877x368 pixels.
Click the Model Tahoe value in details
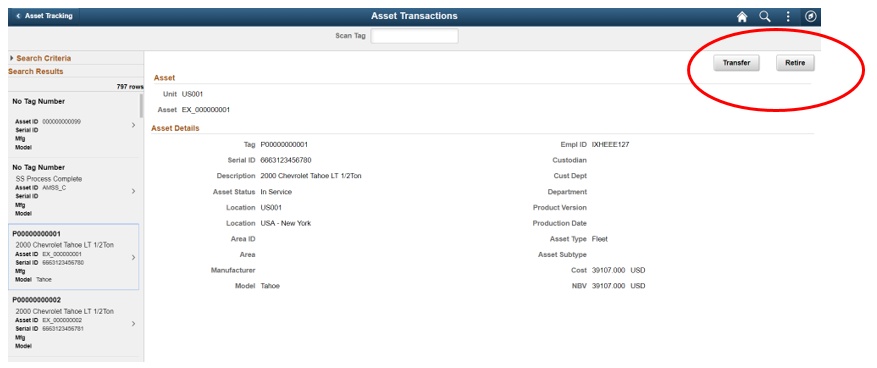[x=270, y=286]
